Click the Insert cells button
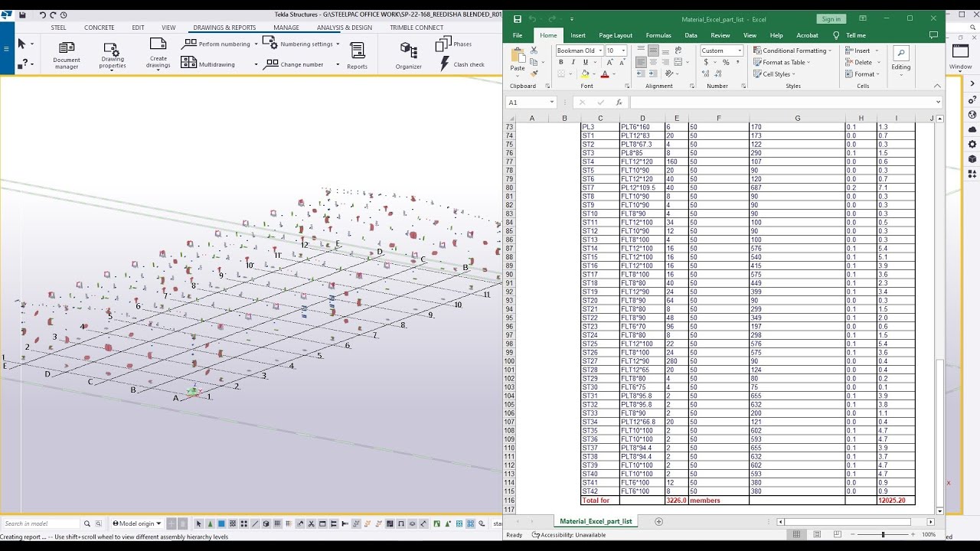980x551 pixels. pos(862,51)
